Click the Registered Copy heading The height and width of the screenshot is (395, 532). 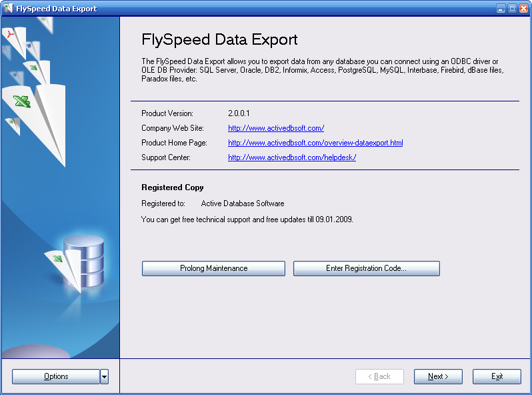pos(173,187)
